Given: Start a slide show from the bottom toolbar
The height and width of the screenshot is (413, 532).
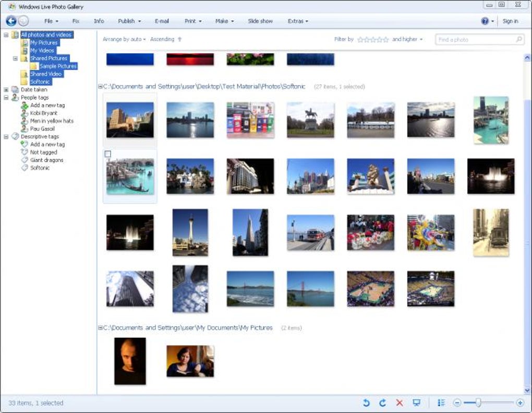Looking at the screenshot, I should [x=416, y=403].
